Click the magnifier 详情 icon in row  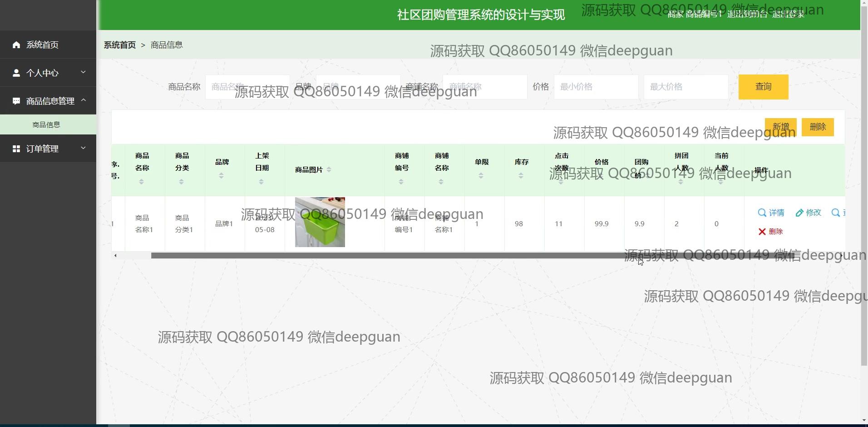coord(762,213)
